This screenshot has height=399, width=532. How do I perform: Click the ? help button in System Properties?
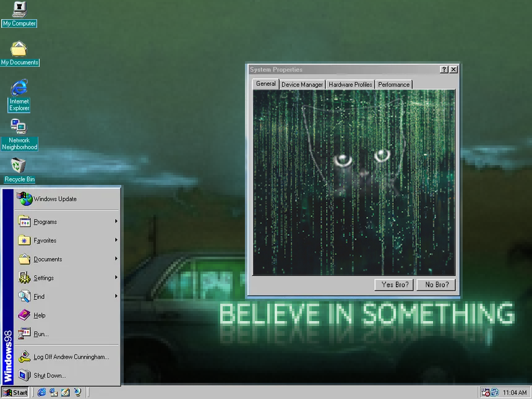pyautogui.click(x=444, y=69)
